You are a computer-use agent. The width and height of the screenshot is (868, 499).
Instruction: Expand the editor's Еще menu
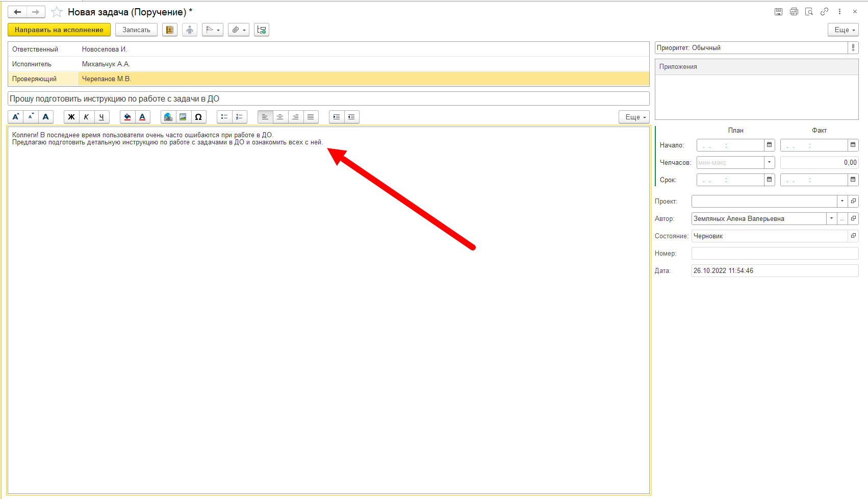point(634,117)
